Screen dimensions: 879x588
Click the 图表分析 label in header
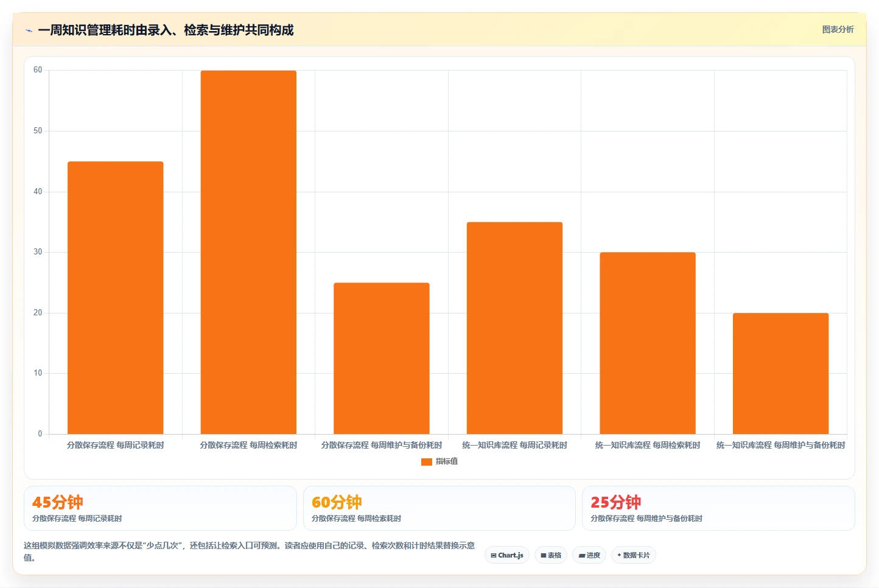[x=838, y=29]
